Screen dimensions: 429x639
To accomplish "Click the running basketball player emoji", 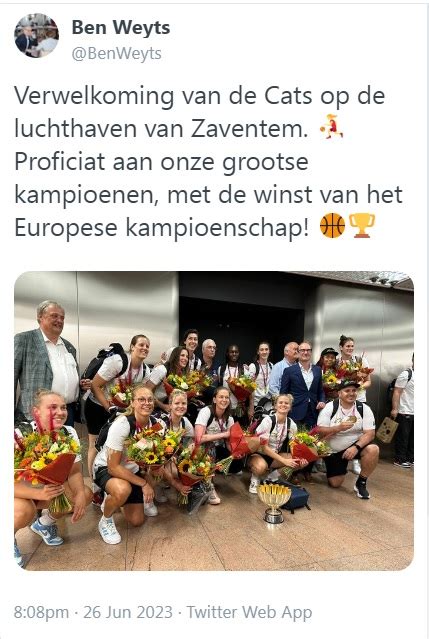I will click(332, 127).
